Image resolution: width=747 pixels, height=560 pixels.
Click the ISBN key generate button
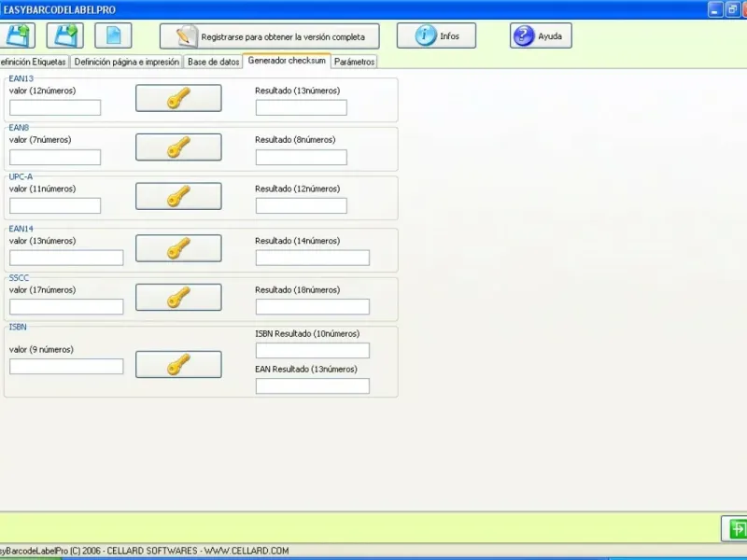click(x=178, y=365)
